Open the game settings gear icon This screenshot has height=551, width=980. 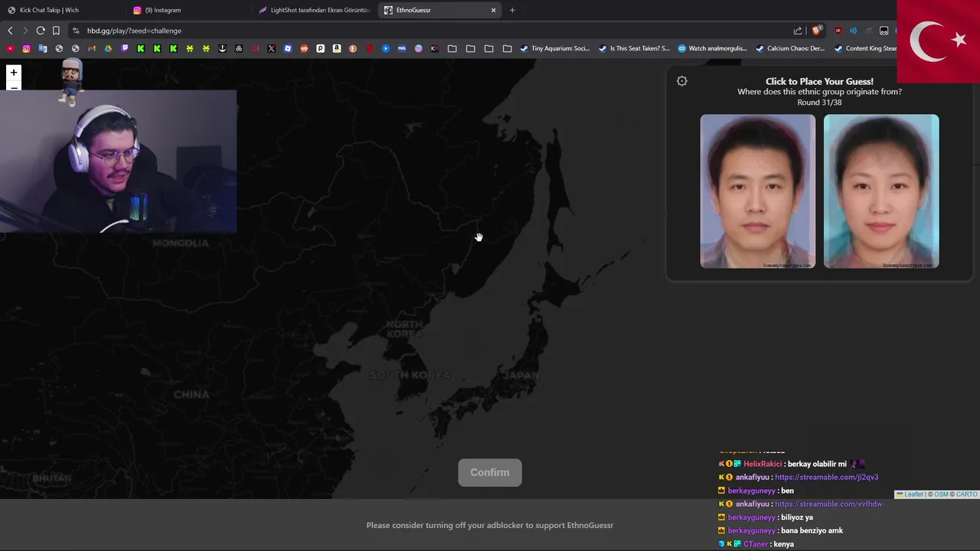682,81
